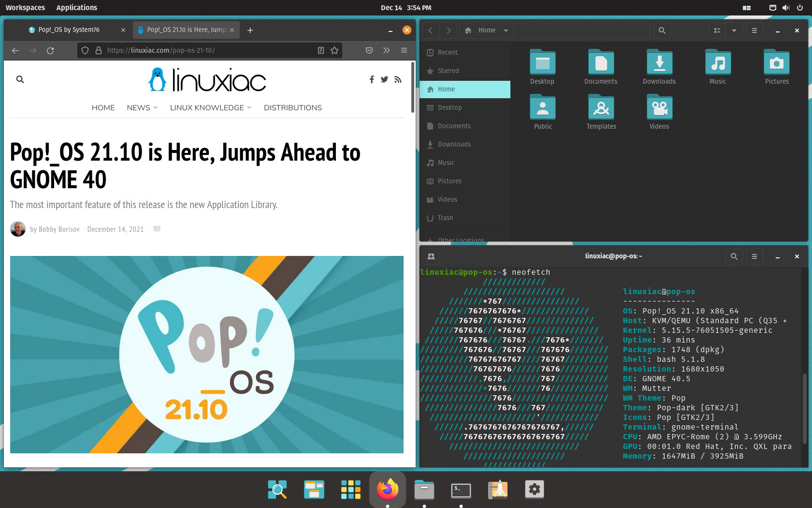Select Recent in Files sidebar
Image resolution: width=812 pixels, height=508 pixels.
(465, 52)
